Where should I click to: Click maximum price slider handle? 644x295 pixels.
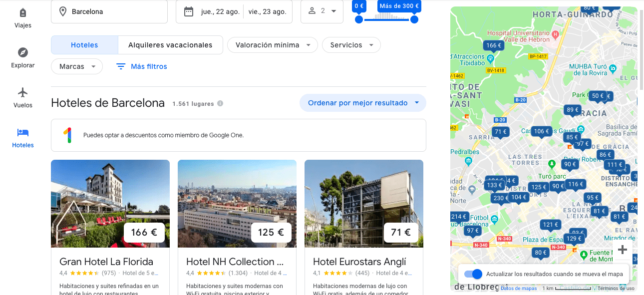(414, 19)
